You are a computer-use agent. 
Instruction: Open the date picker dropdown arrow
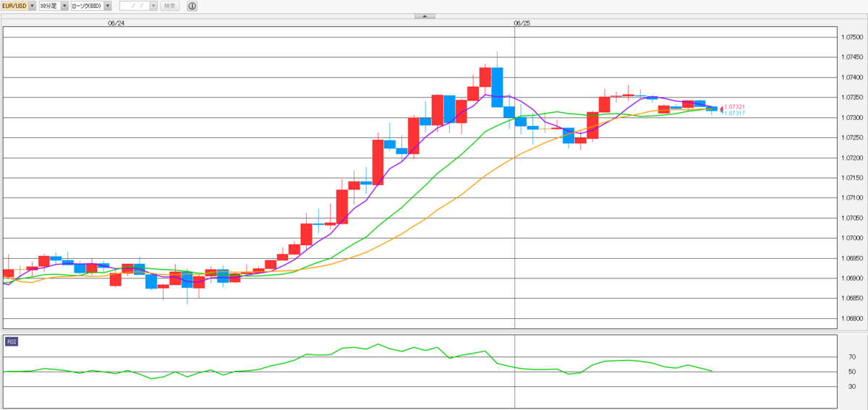tap(153, 6)
